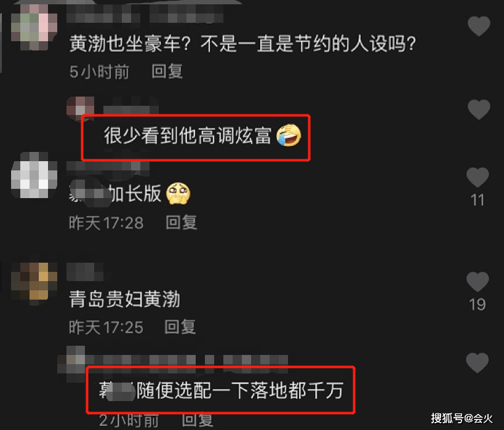Open the comment text 青岛贵妇黄渤

(124, 299)
